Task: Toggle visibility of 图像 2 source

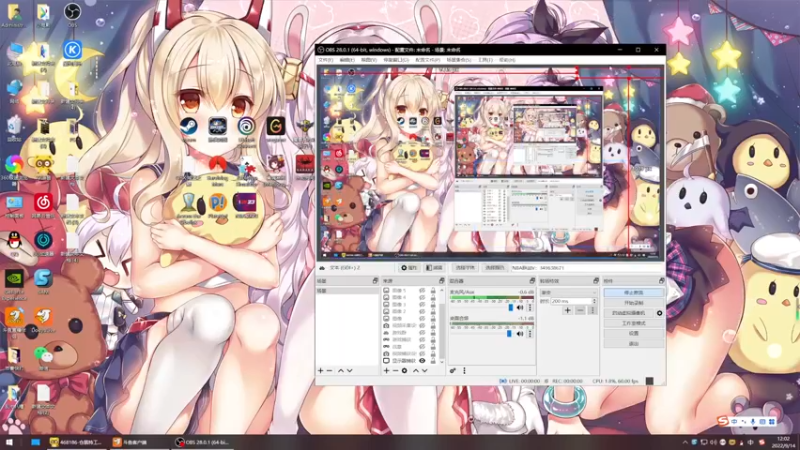Action: (422, 311)
